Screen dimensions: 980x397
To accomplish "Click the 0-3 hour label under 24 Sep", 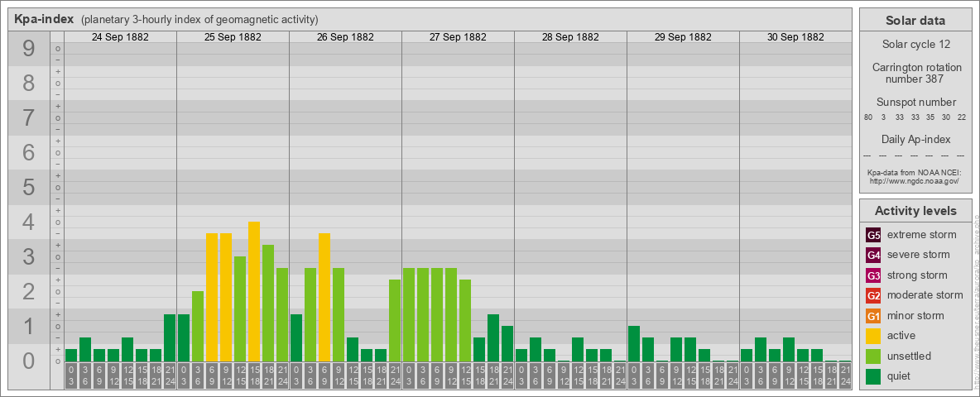I will [71, 375].
